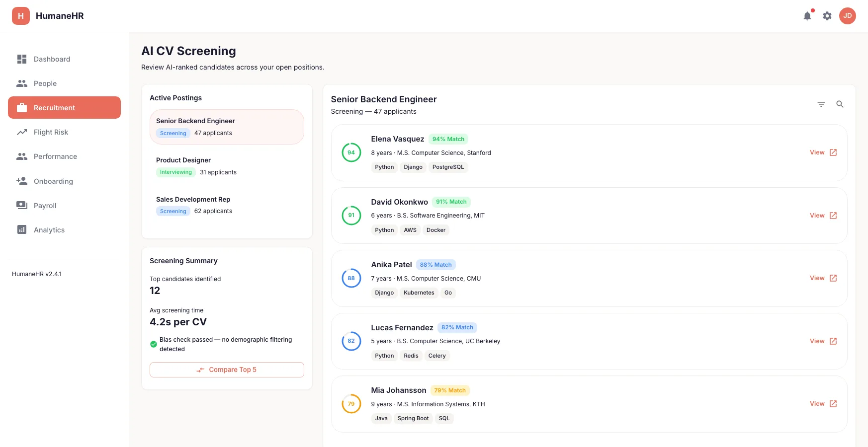
Task: Click the Dashboard grid icon in sidebar
Action: [x=22, y=59]
